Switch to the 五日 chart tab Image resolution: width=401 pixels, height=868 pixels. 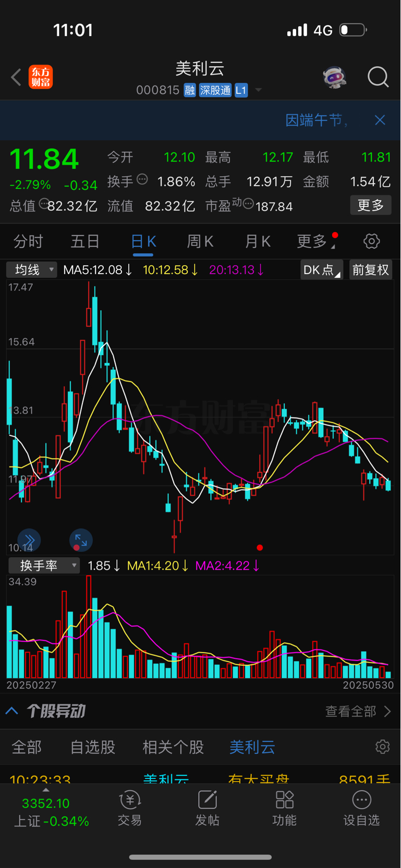[x=85, y=241]
